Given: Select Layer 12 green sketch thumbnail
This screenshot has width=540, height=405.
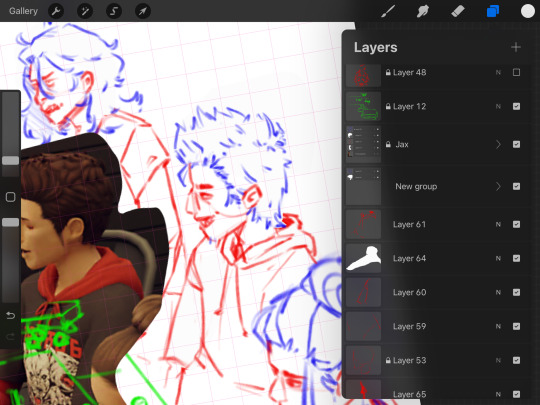Looking at the screenshot, I should pos(363,106).
